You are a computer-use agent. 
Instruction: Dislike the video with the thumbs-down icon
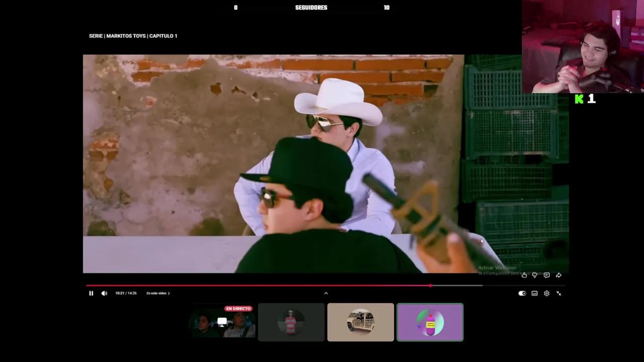[534, 275]
